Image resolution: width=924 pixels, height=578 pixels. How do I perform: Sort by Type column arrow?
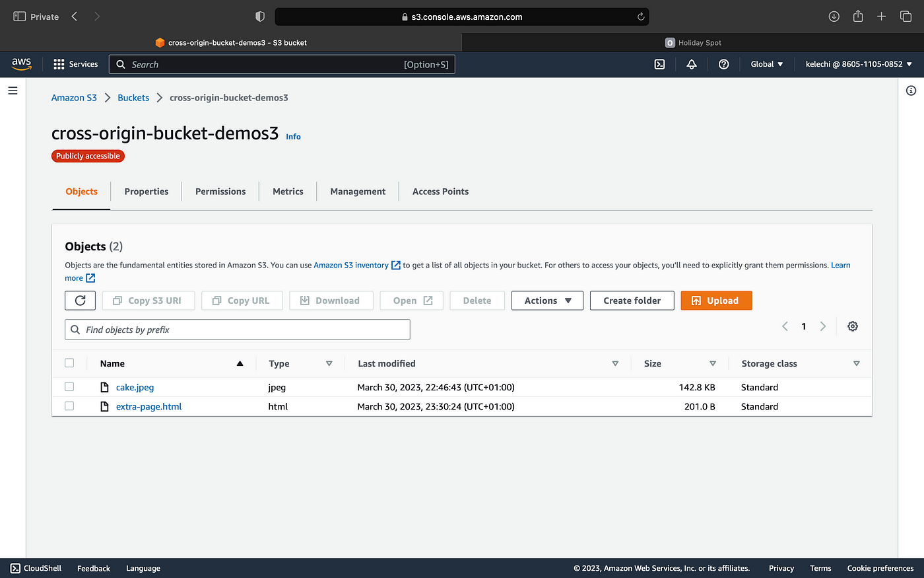[x=329, y=363]
